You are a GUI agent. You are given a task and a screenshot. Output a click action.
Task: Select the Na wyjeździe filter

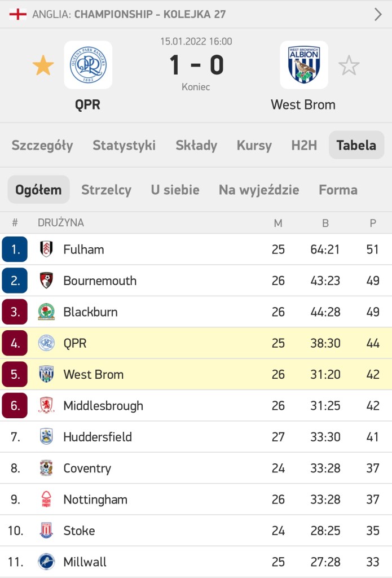[x=259, y=190]
